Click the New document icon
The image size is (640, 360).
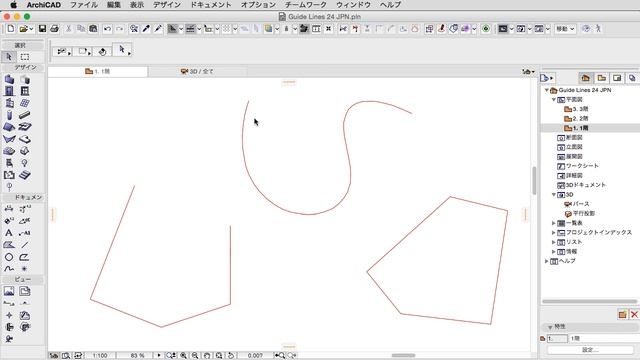tap(11, 29)
